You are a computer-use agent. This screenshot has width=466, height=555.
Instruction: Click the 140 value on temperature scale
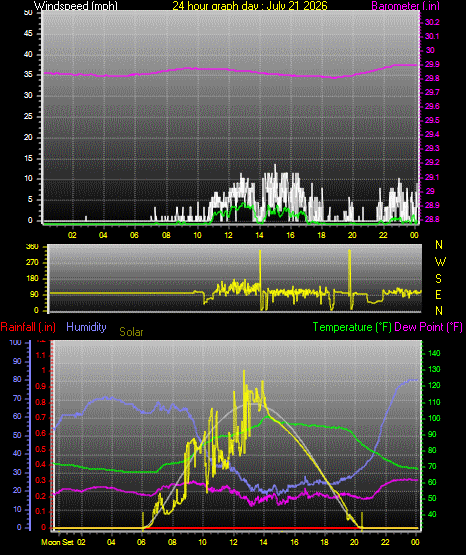(x=434, y=353)
